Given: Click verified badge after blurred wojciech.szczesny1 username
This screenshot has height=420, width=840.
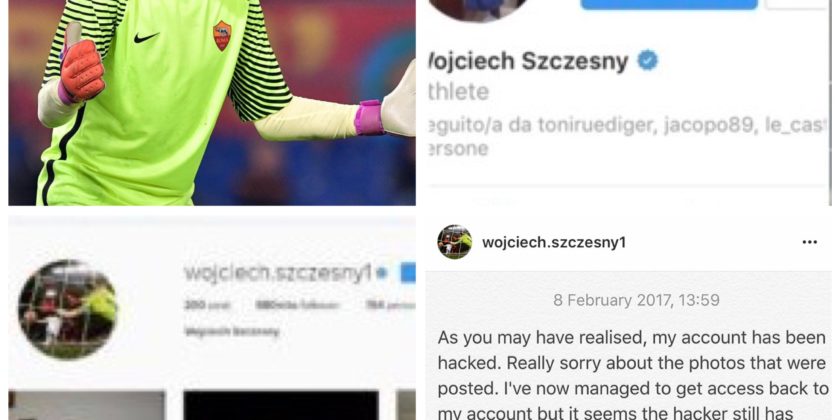Looking at the screenshot, I should [x=381, y=273].
